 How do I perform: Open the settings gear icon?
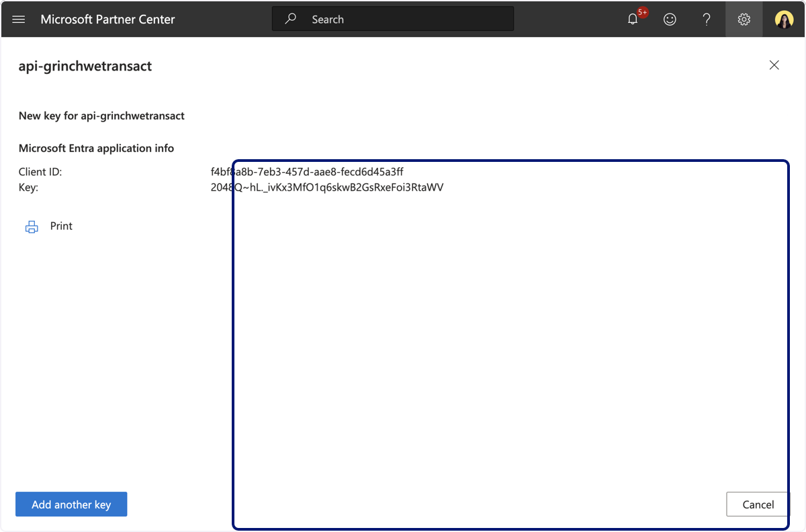click(x=744, y=19)
